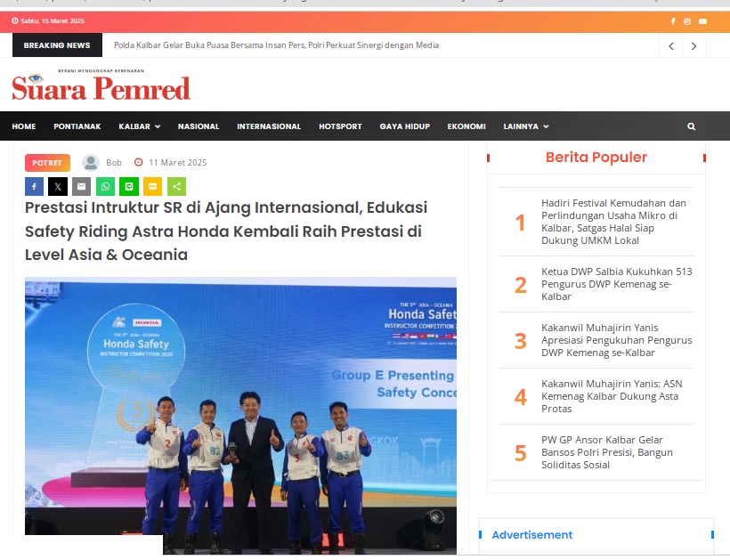Open Facebook page from top bar
The image size is (730, 560).
click(673, 21)
